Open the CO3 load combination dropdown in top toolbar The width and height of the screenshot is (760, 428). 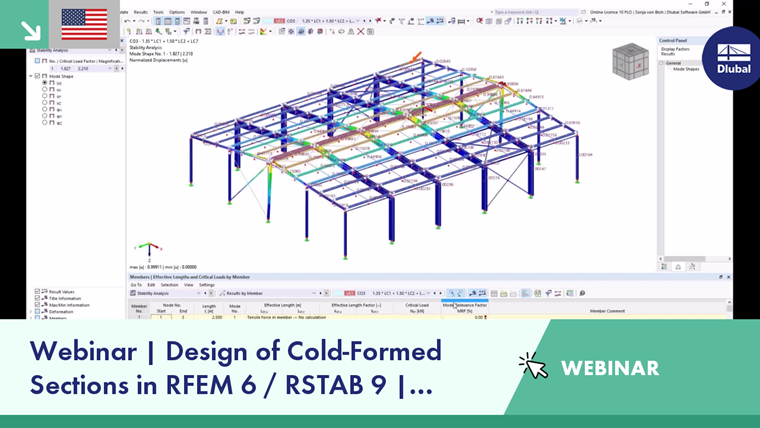tap(358, 21)
